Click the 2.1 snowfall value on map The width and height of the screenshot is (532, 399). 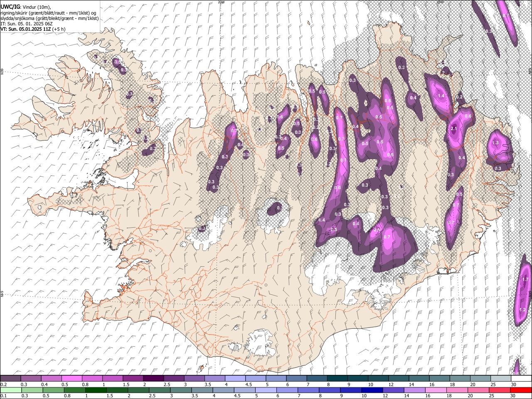(454, 129)
